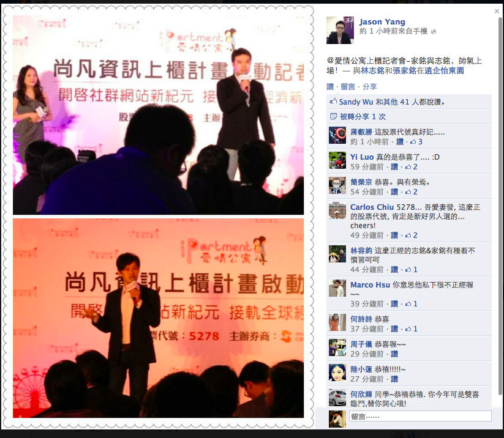Open 陸小蓮's avatar thumbnail
504x438 pixels.
tap(337, 373)
